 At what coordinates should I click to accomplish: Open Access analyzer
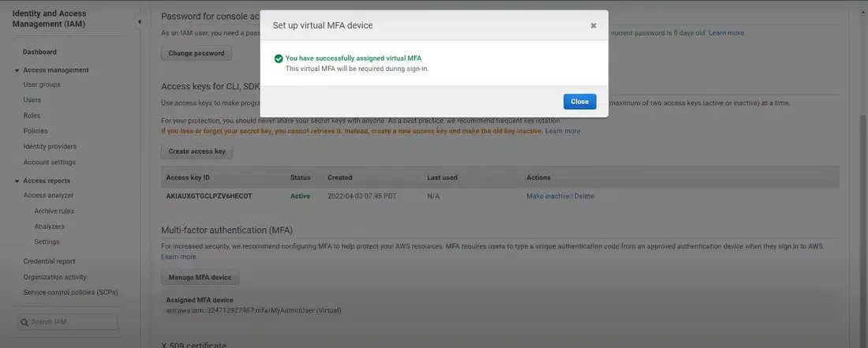pos(48,195)
